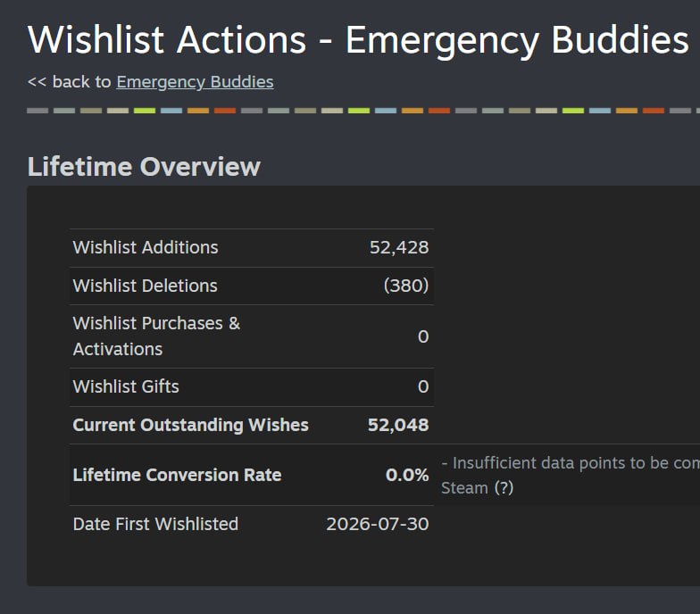Select the Current Outstanding Wishes label
Screen dimensions: 700x614
(x=191, y=425)
